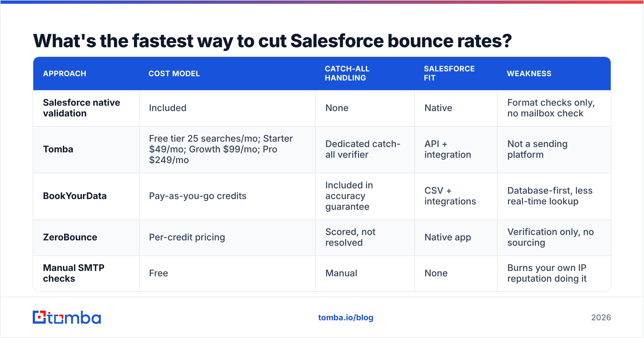Click the 'CSV + integrations' cell
644x338 pixels.
[x=450, y=196]
